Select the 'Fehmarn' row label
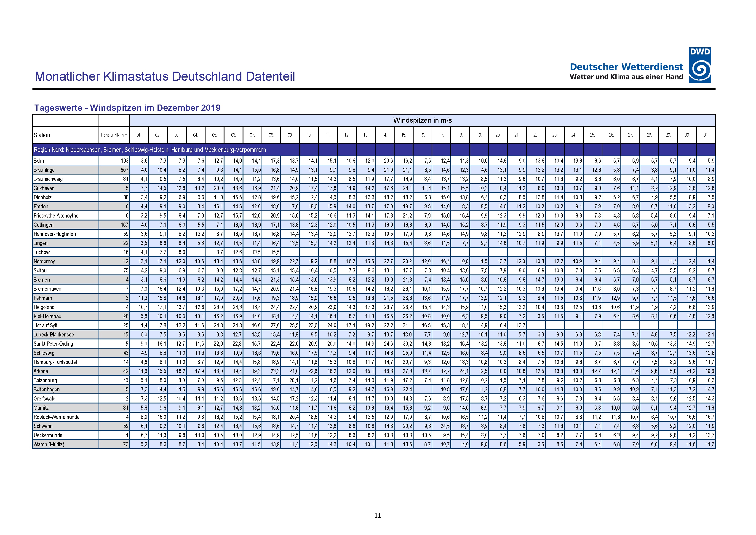The height and width of the screenshot is (535, 756). tap(43, 298)
